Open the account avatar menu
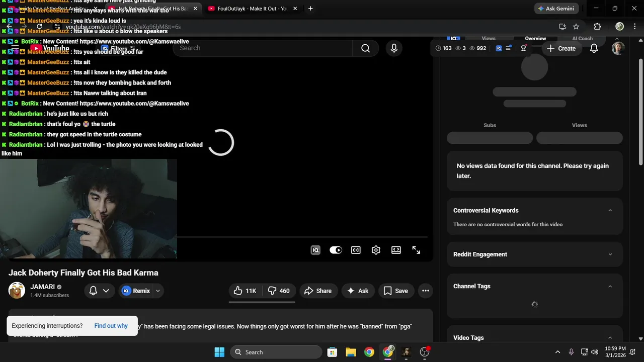This screenshot has width=644, height=362. [x=618, y=48]
